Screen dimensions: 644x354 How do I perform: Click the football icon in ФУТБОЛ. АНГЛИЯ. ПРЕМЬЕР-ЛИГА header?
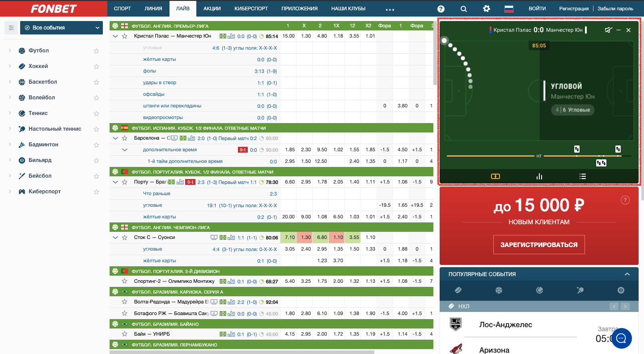(115, 26)
